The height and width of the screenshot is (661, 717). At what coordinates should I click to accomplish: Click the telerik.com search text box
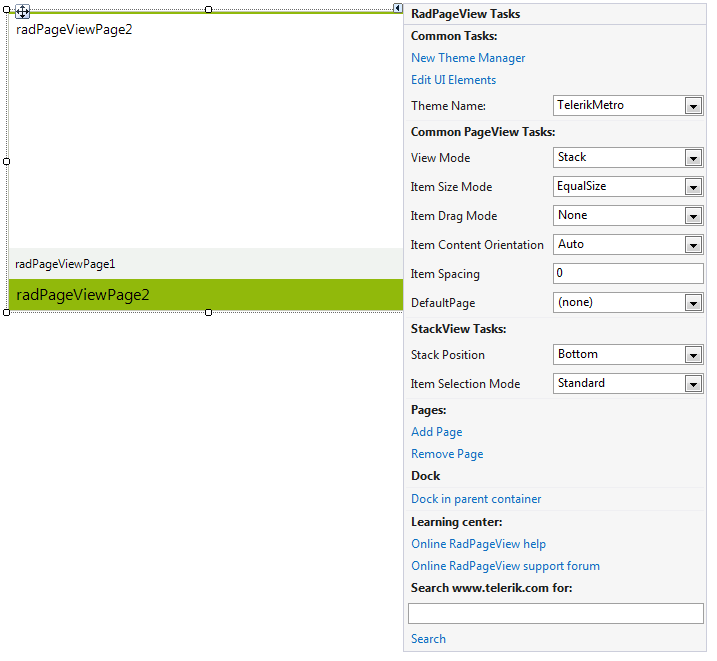(x=556, y=613)
